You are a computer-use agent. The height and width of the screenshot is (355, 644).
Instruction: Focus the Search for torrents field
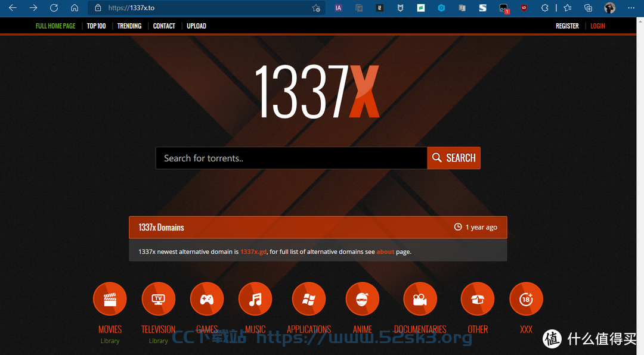[x=292, y=158]
